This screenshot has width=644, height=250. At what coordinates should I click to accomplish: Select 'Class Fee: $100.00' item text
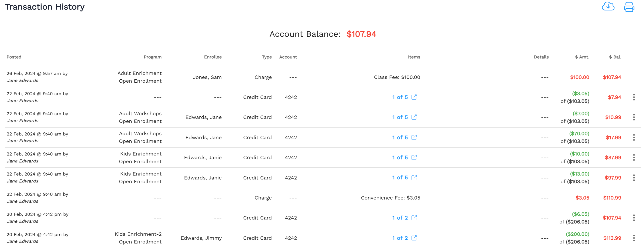click(x=397, y=77)
